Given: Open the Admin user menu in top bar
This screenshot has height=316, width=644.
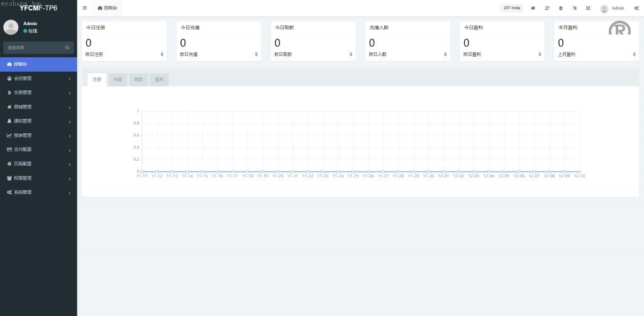Looking at the screenshot, I should click(x=612, y=8).
